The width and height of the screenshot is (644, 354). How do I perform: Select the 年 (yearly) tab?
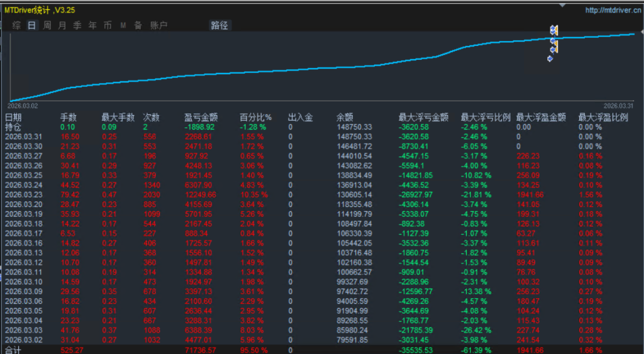tap(92, 26)
